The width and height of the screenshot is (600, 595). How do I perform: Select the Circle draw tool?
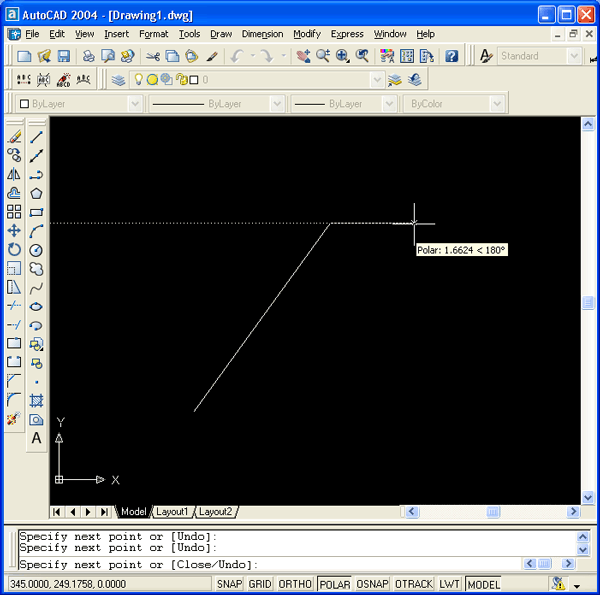pos(36,250)
